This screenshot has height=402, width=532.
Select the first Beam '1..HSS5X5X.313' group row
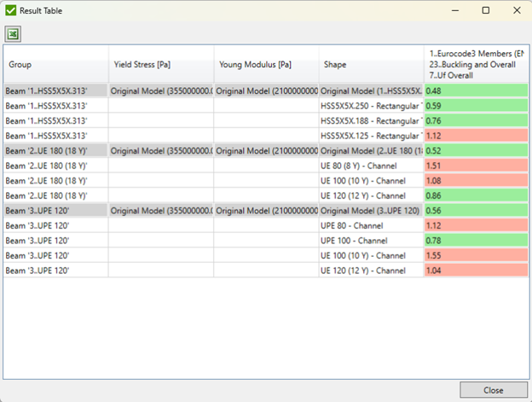coord(55,90)
